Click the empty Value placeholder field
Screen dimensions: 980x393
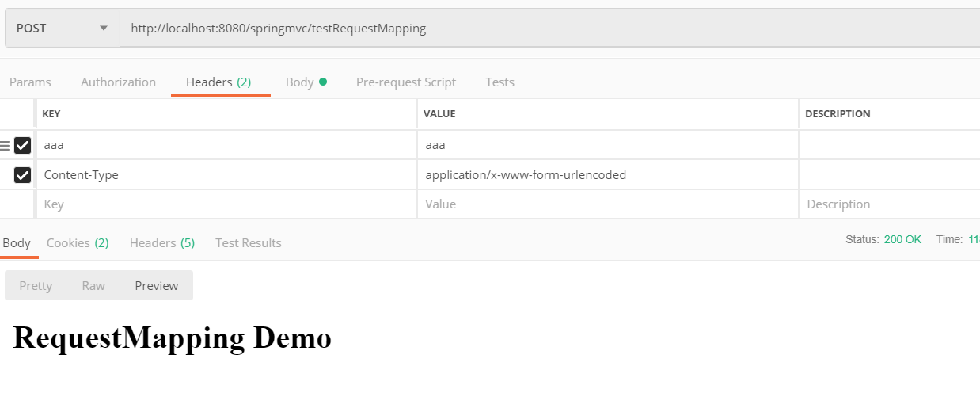pos(606,204)
